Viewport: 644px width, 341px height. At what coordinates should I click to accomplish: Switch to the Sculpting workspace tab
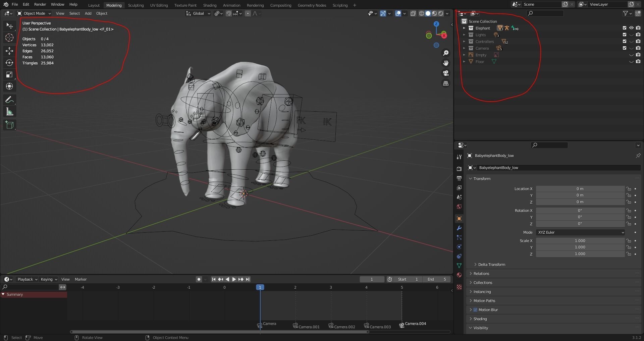pos(136,5)
